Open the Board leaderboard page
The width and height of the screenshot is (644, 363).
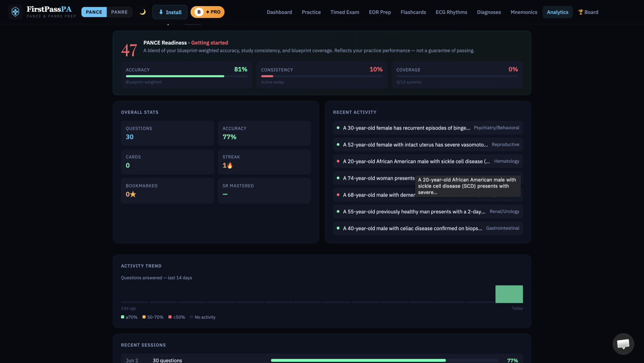tap(588, 12)
